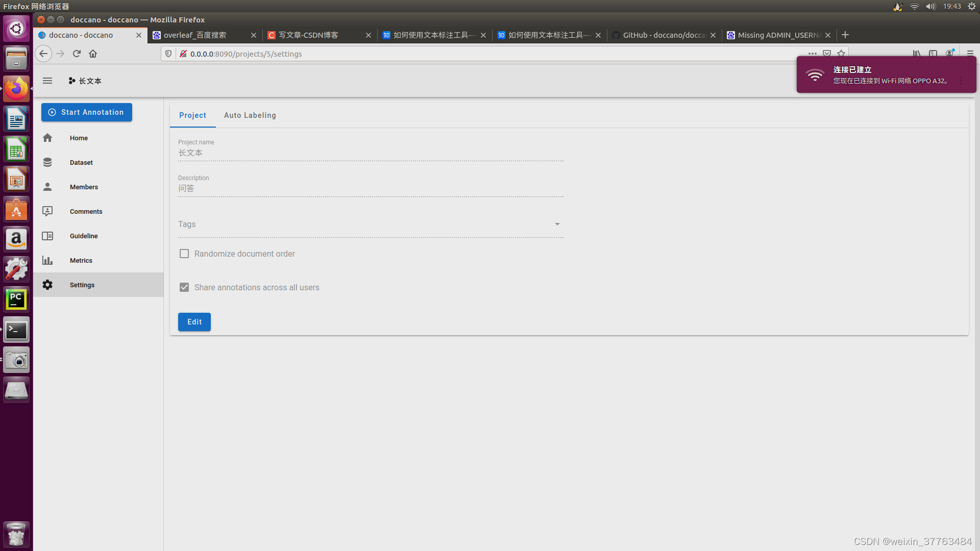This screenshot has height=551, width=980.
Task: Switch to the Auto Labeling tab
Action: pos(250,115)
